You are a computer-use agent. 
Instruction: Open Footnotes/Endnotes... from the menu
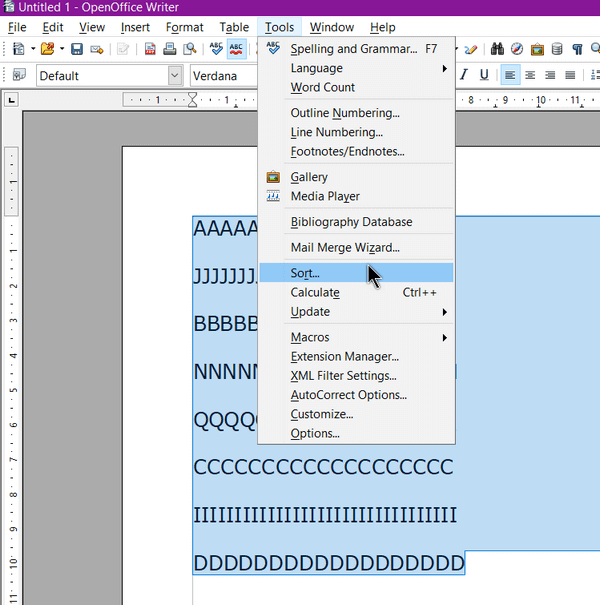click(356, 152)
